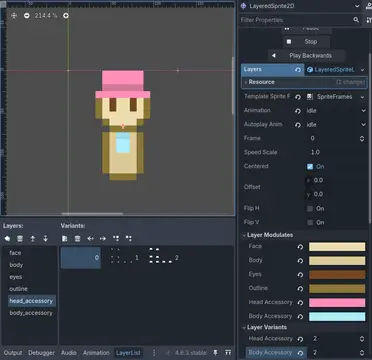Image resolution: width=372 pixels, height=360 pixels.
Task: Expand the bottom panel icon
Action: coord(228,353)
